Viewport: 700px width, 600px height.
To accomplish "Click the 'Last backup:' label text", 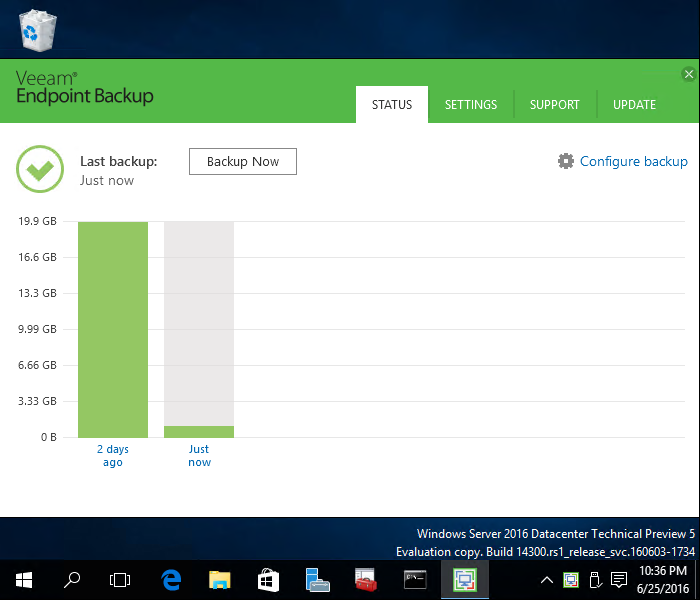I will (x=119, y=161).
